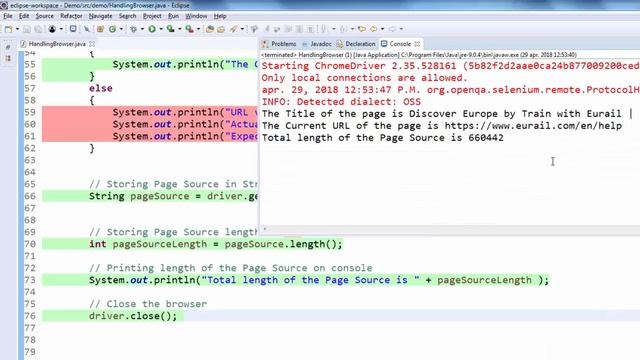Viewport: 640px width, 360px height.
Task: Click the green Run button
Action: click(152, 29)
